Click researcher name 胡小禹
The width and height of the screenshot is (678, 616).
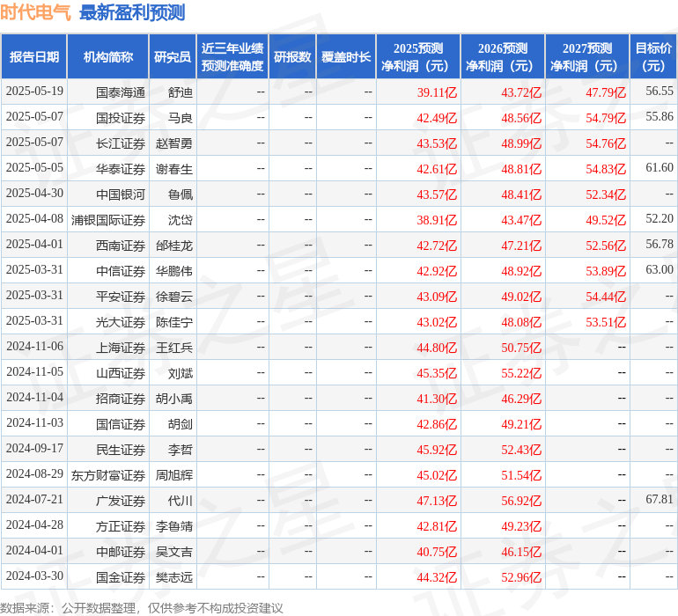[174, 399]
